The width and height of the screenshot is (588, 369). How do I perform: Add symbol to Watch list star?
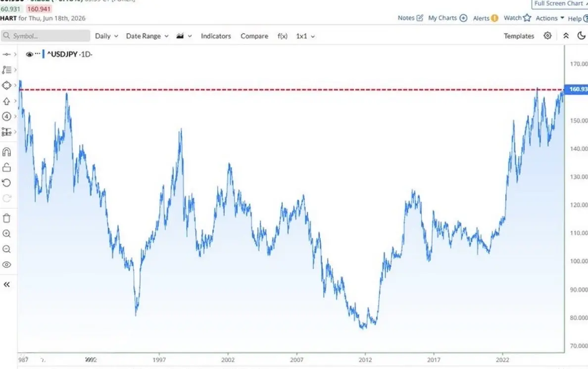coord(517,18)
